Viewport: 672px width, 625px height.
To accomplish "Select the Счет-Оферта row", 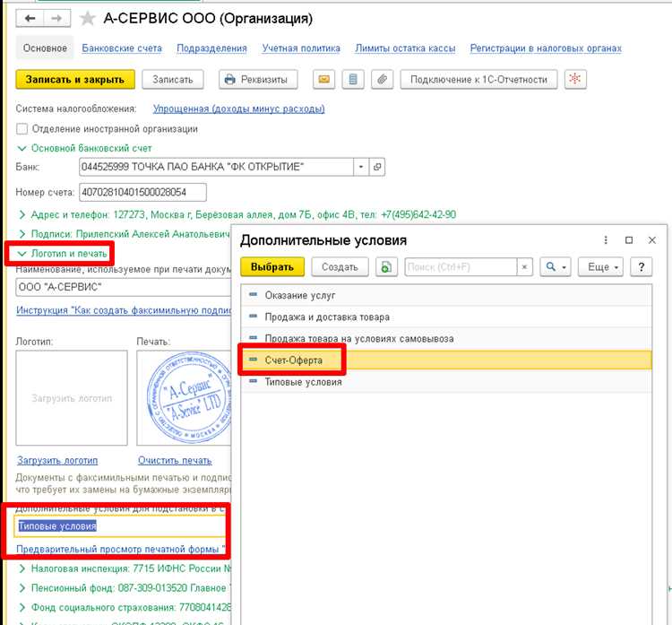I will [x=446, y=360].
